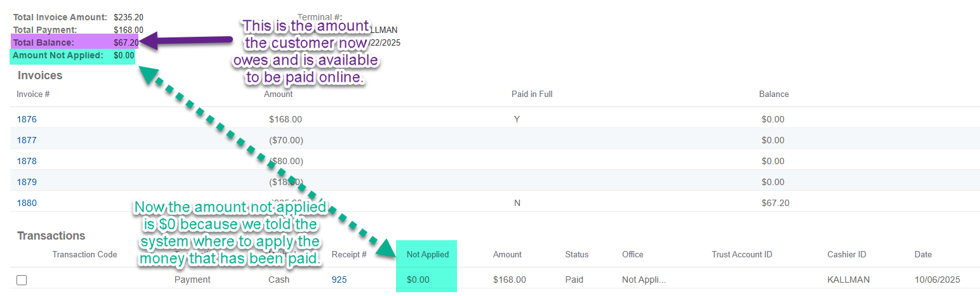Click the Office column header

pos(632,255)
